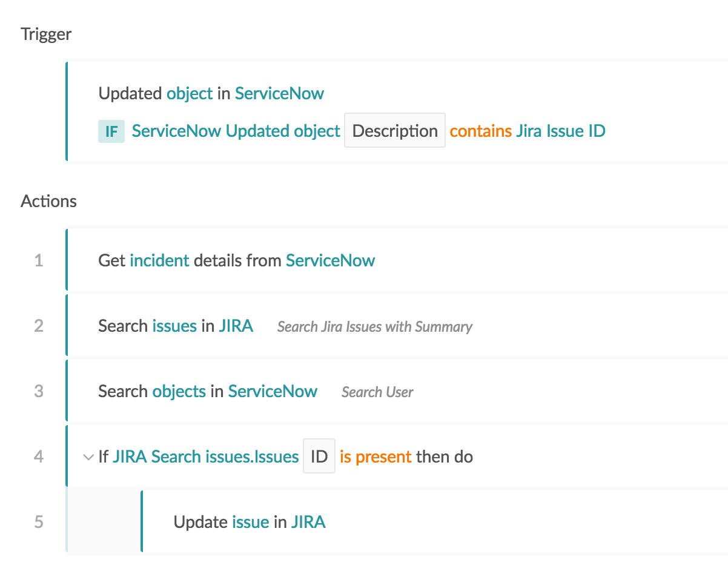Screen dimensions: 728x580
Task: Select 'objects' in step 3
Action: pos(179,391)
